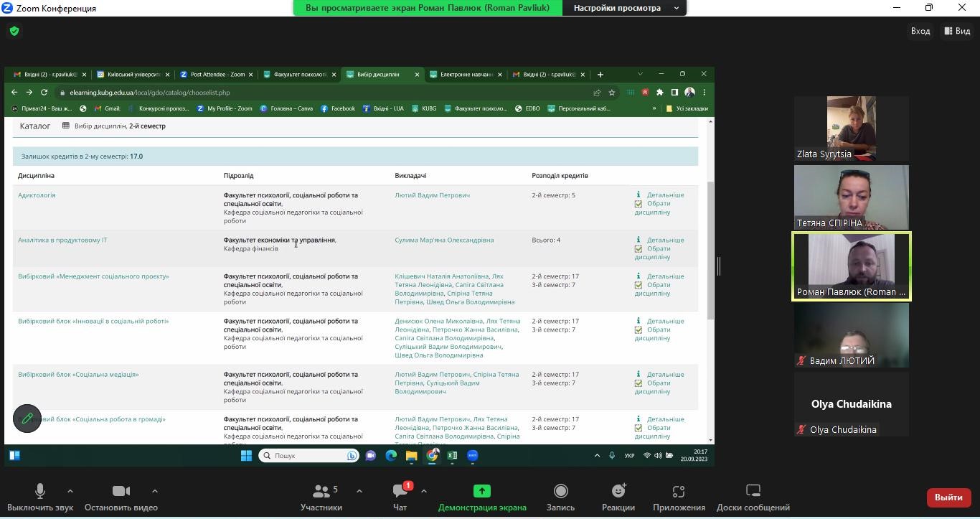980x519 pixels.
Task: Click Обрати дисципліну checkbox for Адиктологія
Action: (638, 204)
